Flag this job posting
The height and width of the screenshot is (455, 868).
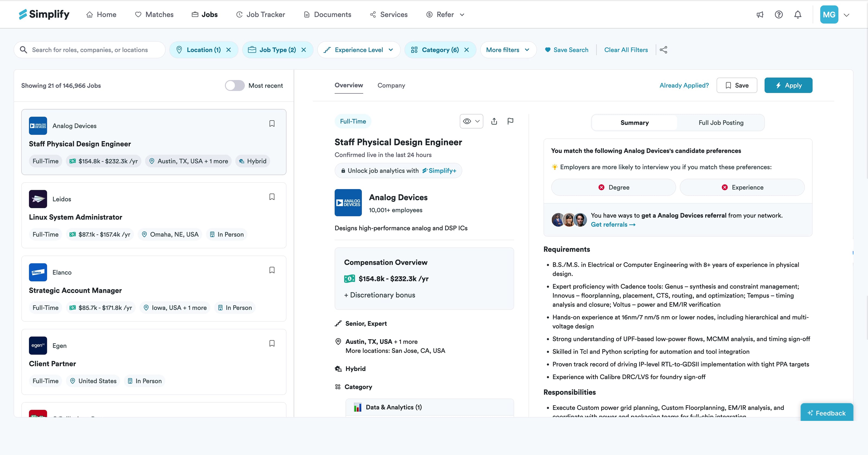coord(510,121)
